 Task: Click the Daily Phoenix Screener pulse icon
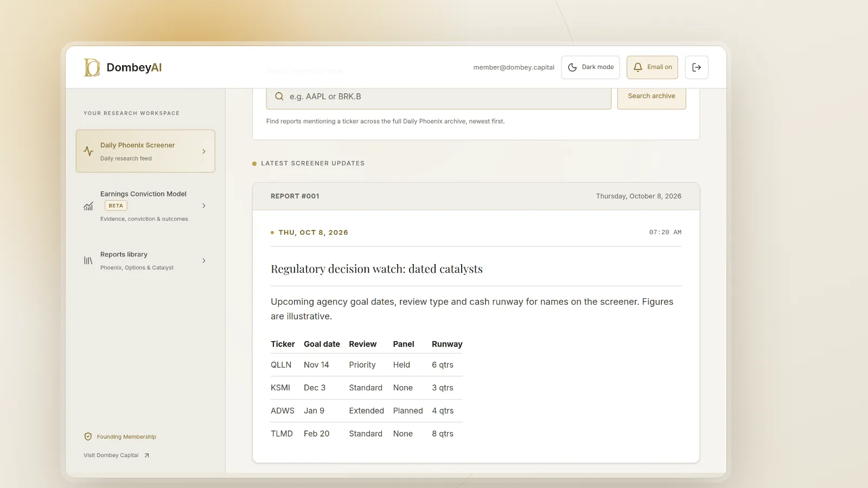coord(88,151)
